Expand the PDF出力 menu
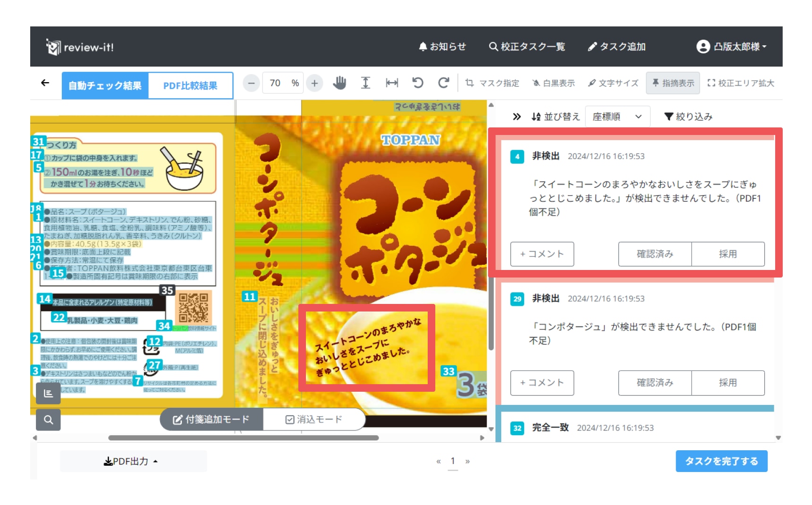812x505 pixels. click(x=131, y=461)
